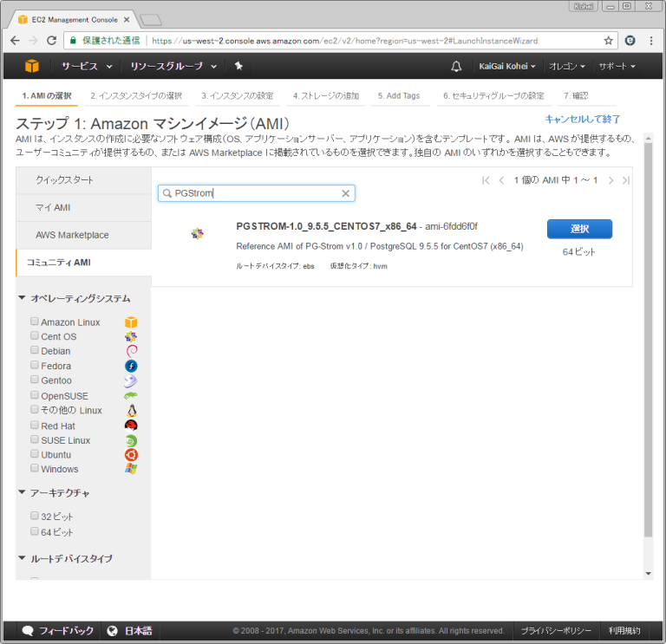Click the Amazon Linux orange cube icon
The width and height of the screenshot is (666, 644).
click(131, 322)
